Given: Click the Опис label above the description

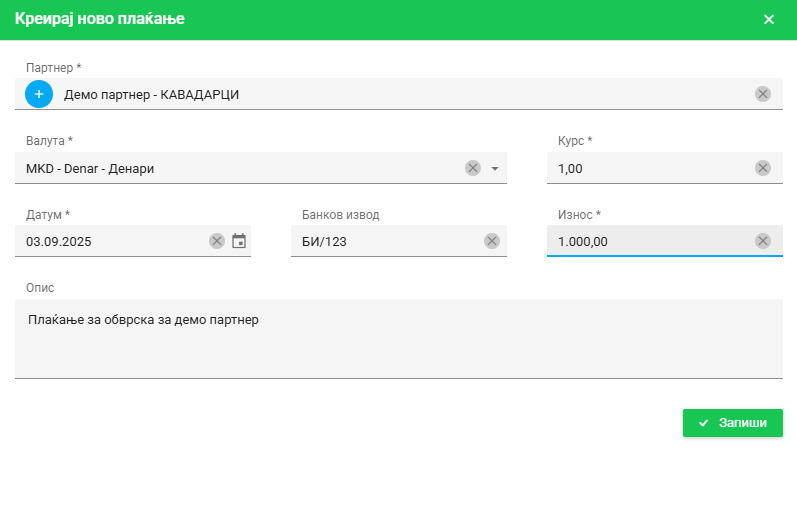Looking at the screenshot, I should pos(40,288).
